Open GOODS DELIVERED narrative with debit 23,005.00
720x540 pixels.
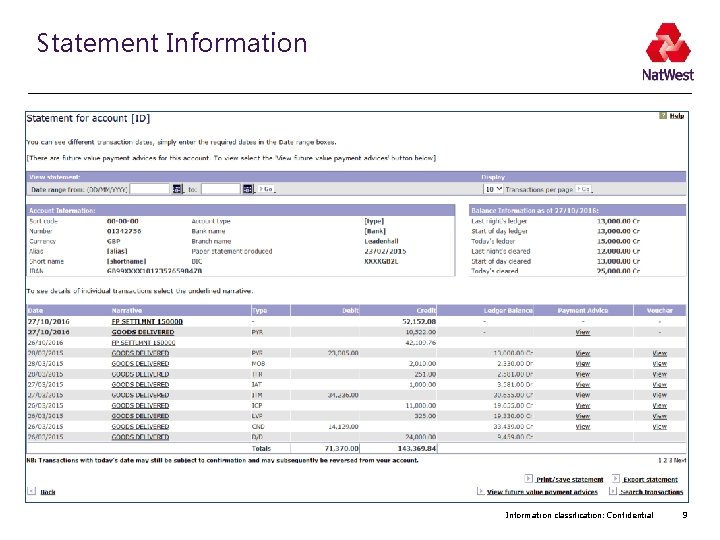[x=141, y=353]
